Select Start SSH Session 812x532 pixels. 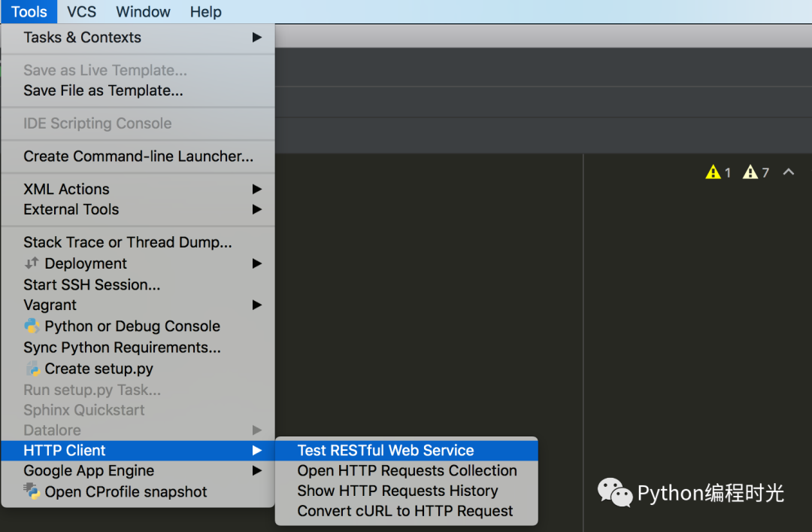(x=138, y=284)
